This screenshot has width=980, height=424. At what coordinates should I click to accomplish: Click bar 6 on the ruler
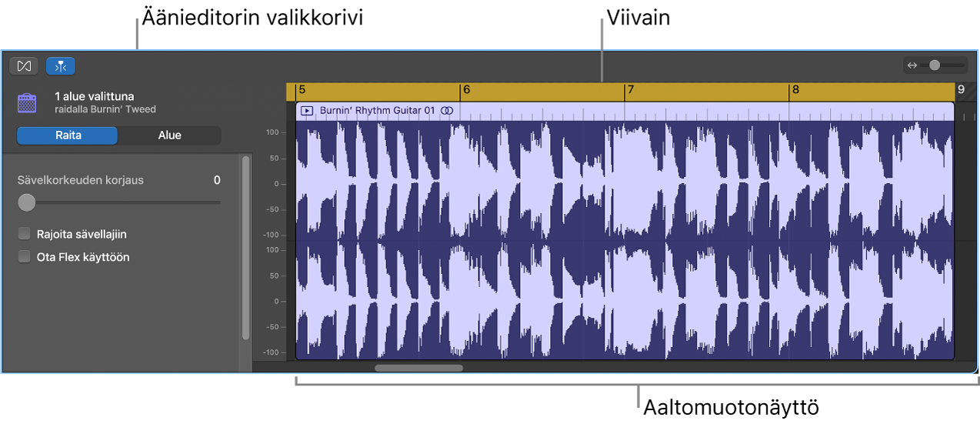tap(466, 91)
